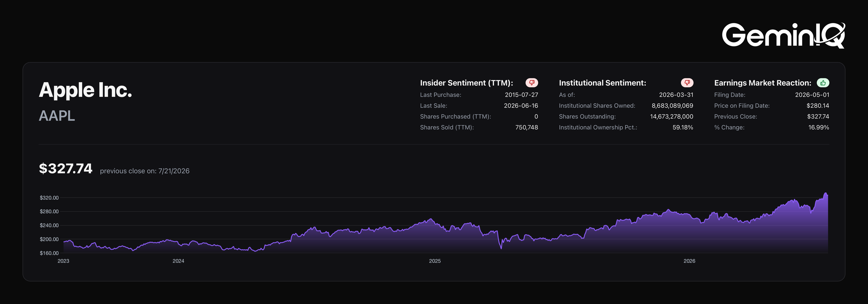The width and height of the screenshot is (868, 304).
Task: Click the $200.00 y-axis label
Action: click(x=49, y=239)
